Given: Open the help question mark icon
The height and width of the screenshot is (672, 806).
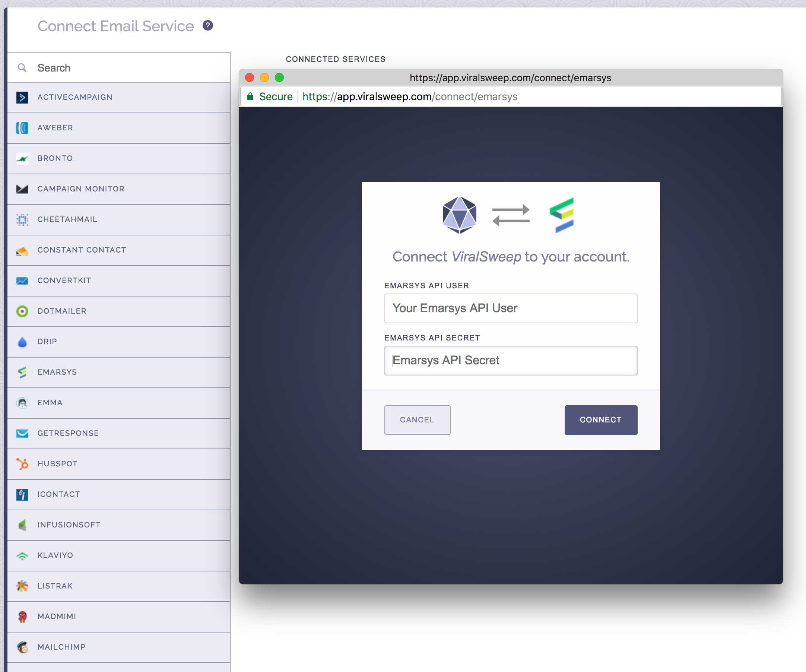Looking at the screenshot, I should click(207, 26).
